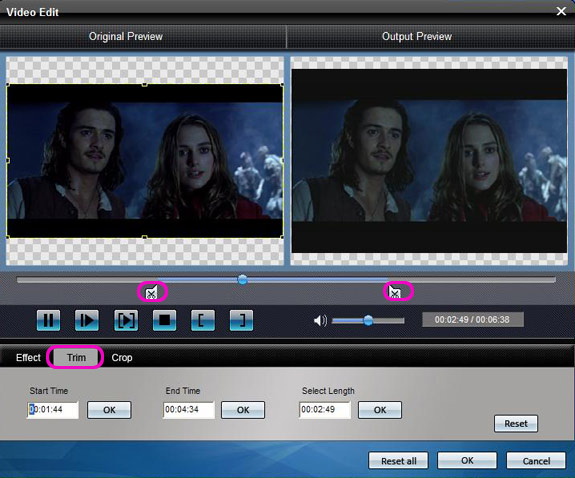Viewport: 575px width, 478px height.
Task: Open the Trim tab
Action: [76, 358]
